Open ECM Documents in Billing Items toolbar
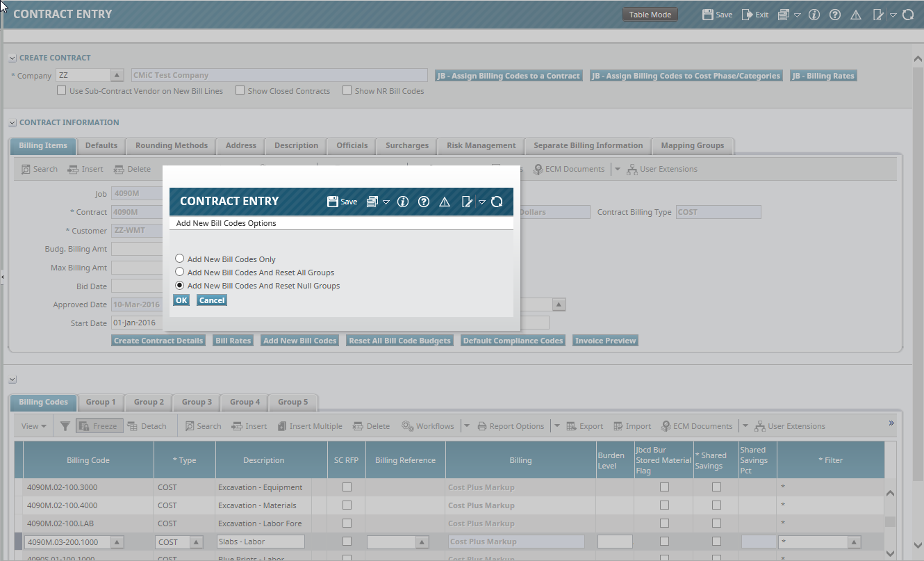Viewport: 924px width, 561px height. [x=570, y=169]
